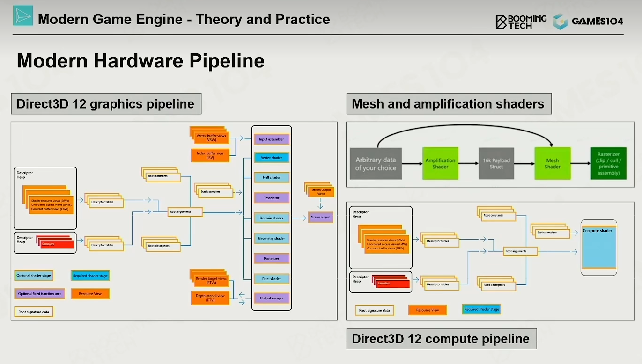The height and width of the screenshot is (364, 642).
Task: Select the 'Tesselator' stage box
Action: tap(272, 198)
